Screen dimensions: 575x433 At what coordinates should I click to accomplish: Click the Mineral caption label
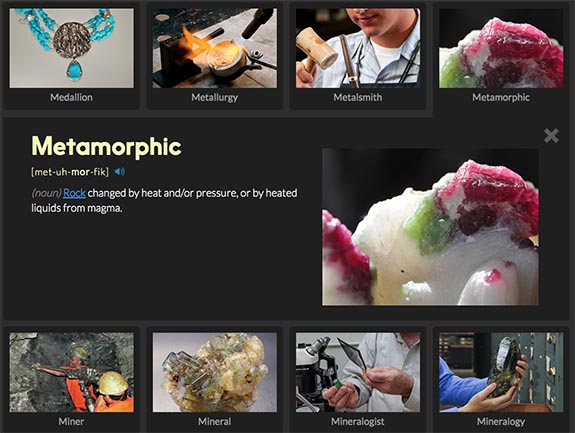pos(215,421)
